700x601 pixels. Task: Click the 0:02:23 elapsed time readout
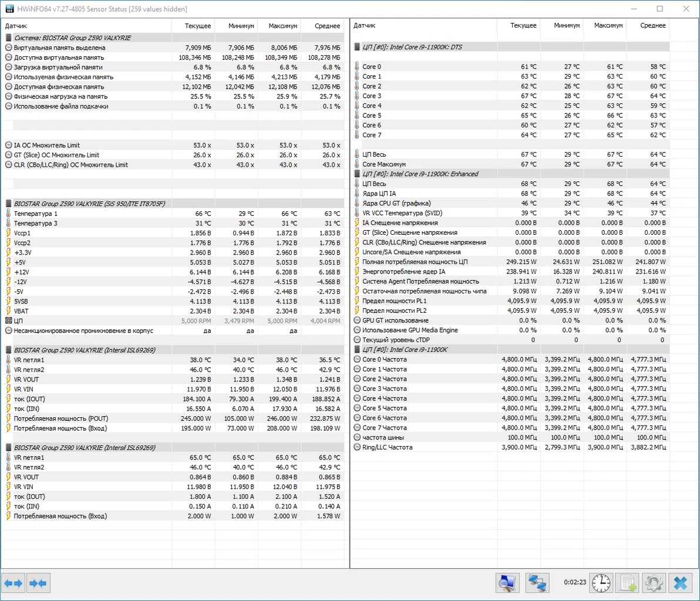point(575,582)
